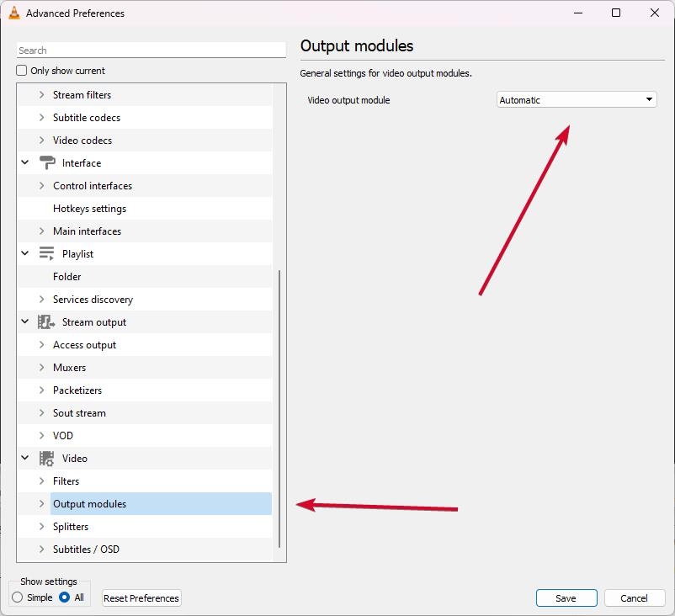Image resolution: width=675 pixels, height=616 pixels.
Task: Click the Stream output icon
Action: (x=46, y=321)
